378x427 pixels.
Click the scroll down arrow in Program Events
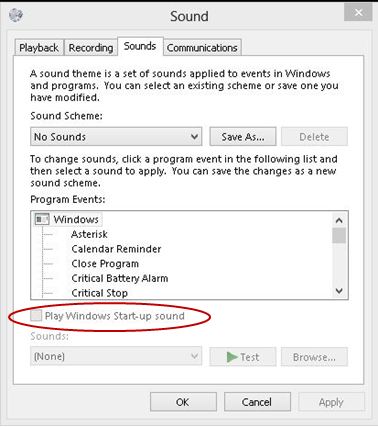pyautogui.click(x=339, y=291)
